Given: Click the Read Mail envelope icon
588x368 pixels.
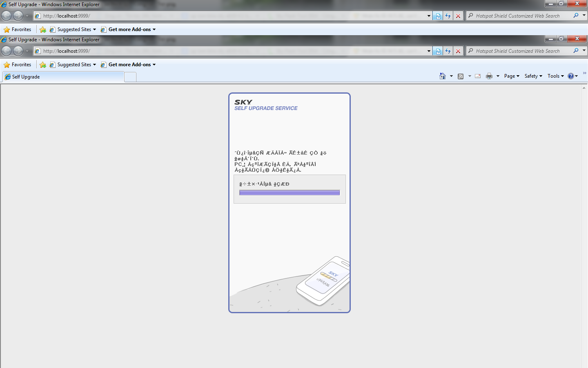Looking at the screenshot, I should point(478,76).
